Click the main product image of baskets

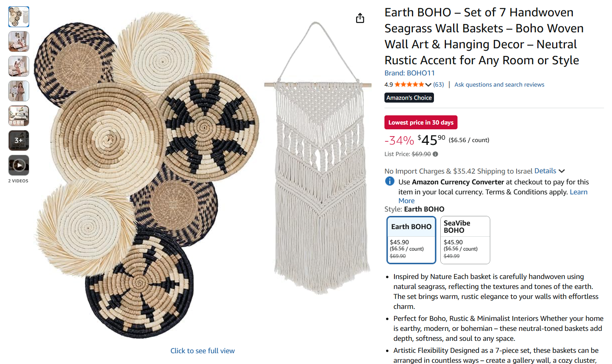148,176
